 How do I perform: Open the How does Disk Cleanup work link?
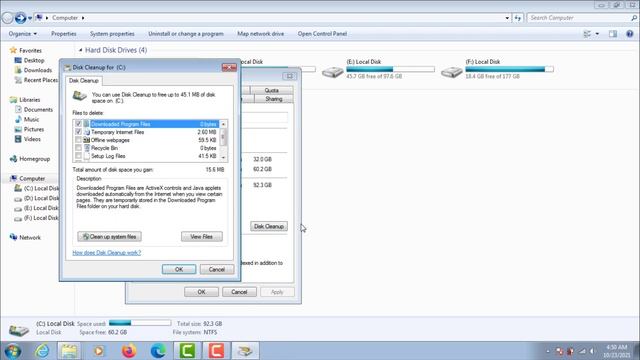107,253
